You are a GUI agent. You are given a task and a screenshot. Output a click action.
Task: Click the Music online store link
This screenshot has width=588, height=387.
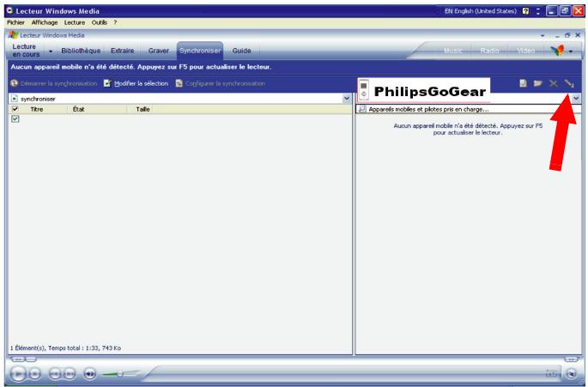[453, 51]
